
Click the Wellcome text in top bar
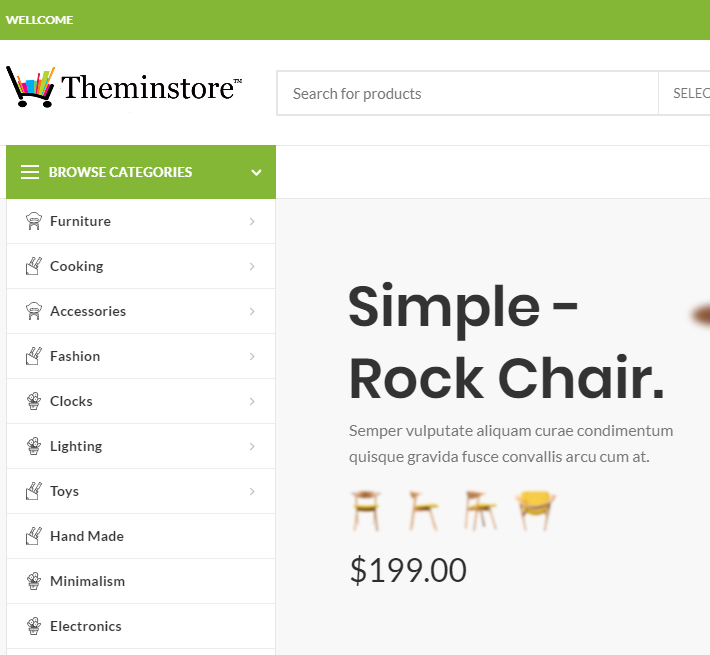tap(39, 20)
